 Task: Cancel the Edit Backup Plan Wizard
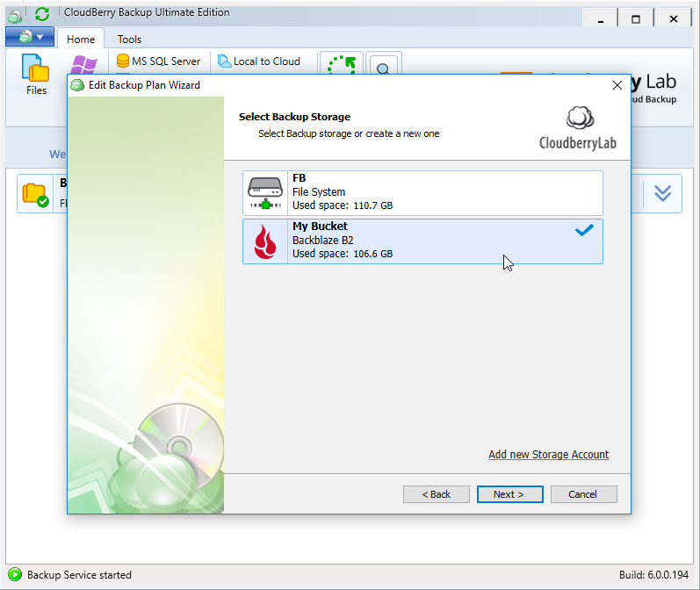[x=583, y=494]
